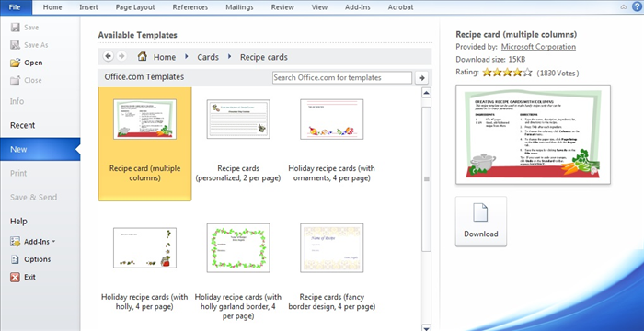Screen dimensions: 644x331
Task: Click Home text in the breadcrumb
Action: click(165, 57)
